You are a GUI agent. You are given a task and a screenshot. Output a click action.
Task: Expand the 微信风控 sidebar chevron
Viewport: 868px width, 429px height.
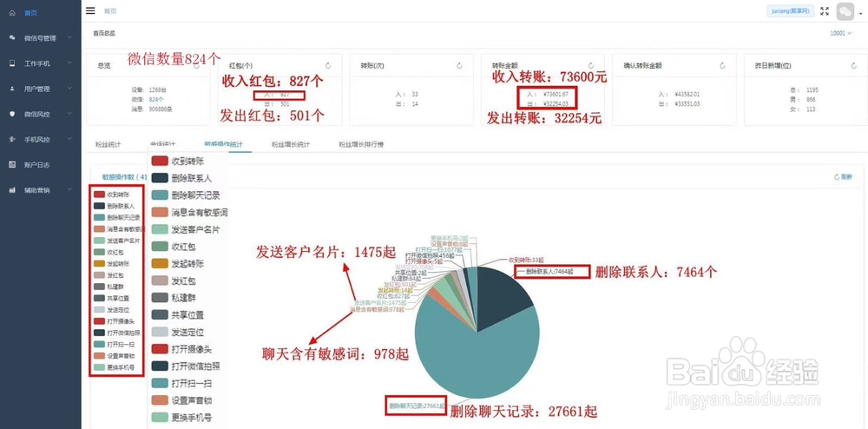pyautogui.click(x=69, y=114)
